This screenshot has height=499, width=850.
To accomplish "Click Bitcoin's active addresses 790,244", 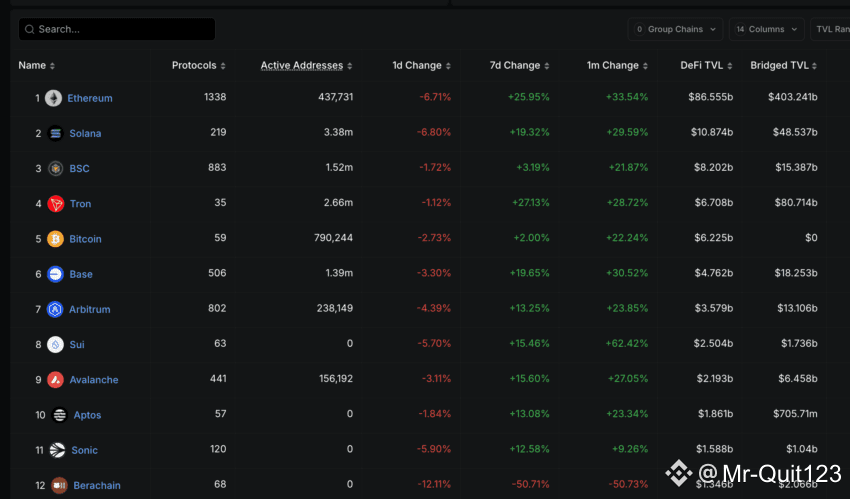I will [x=333, y=238].
